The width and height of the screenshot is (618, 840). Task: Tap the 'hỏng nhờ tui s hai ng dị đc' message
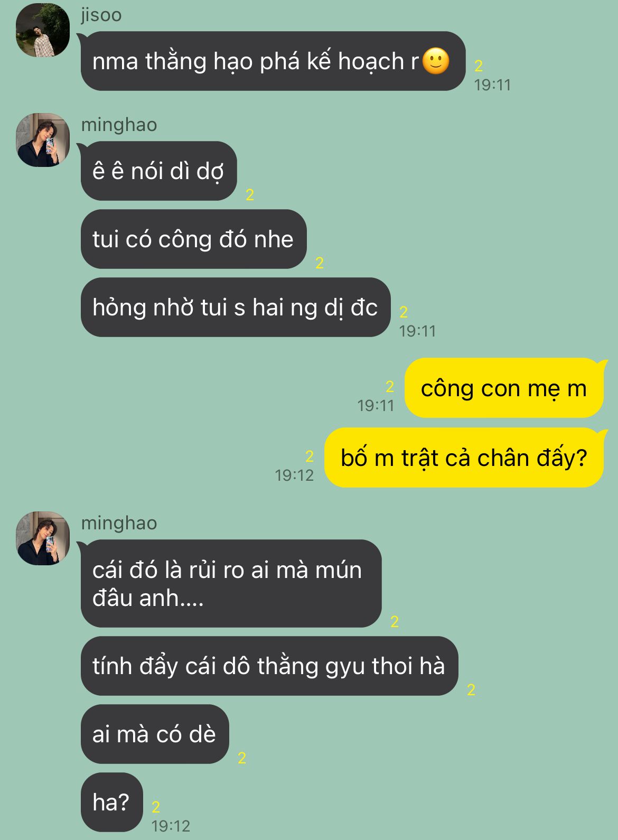236,307
